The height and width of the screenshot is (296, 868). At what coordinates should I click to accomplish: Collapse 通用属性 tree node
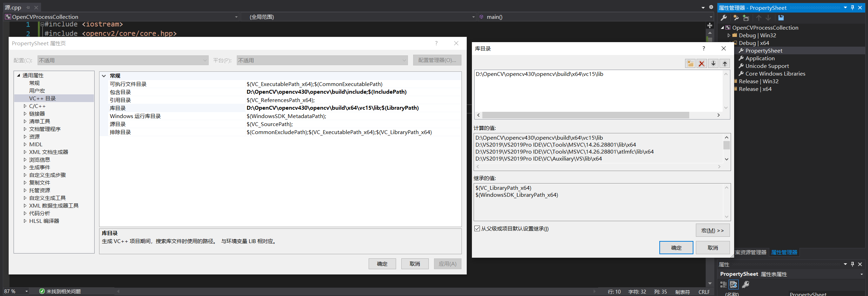[18, 75]
